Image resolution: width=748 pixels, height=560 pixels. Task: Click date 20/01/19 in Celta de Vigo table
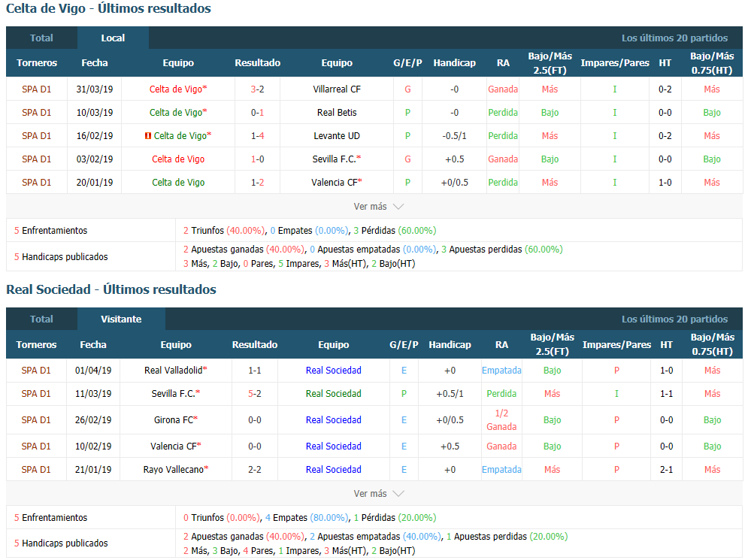[x=95, y=183]
